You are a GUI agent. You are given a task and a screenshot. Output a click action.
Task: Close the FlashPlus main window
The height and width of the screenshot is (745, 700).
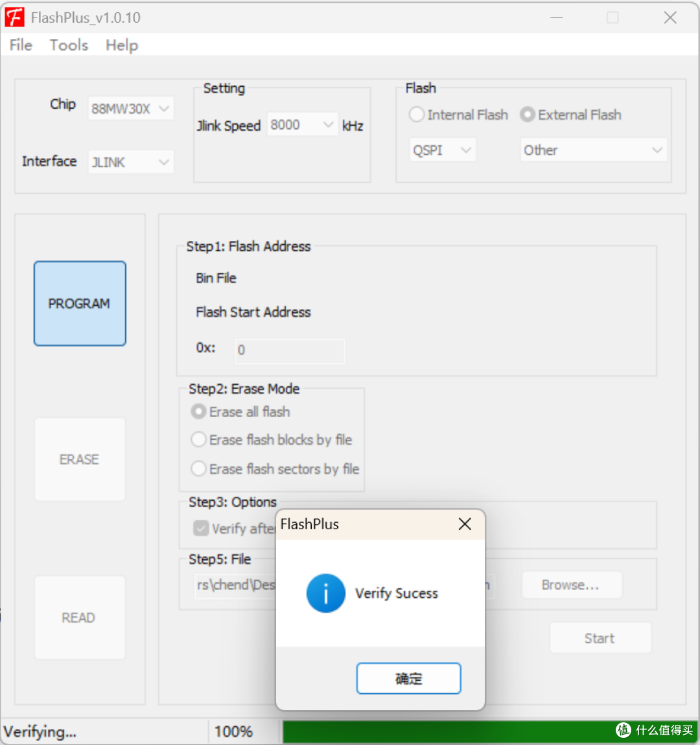click(670, 17)
